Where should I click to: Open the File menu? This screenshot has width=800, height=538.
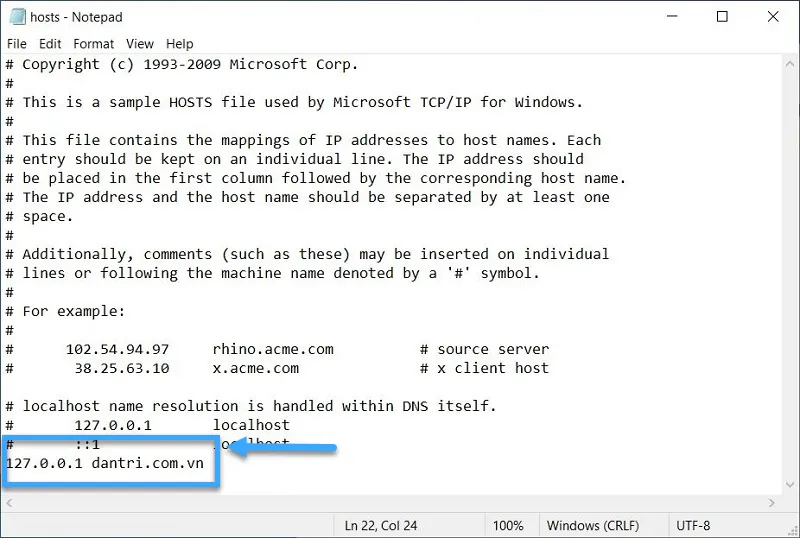pyautogui.click(x=16, y=44)
